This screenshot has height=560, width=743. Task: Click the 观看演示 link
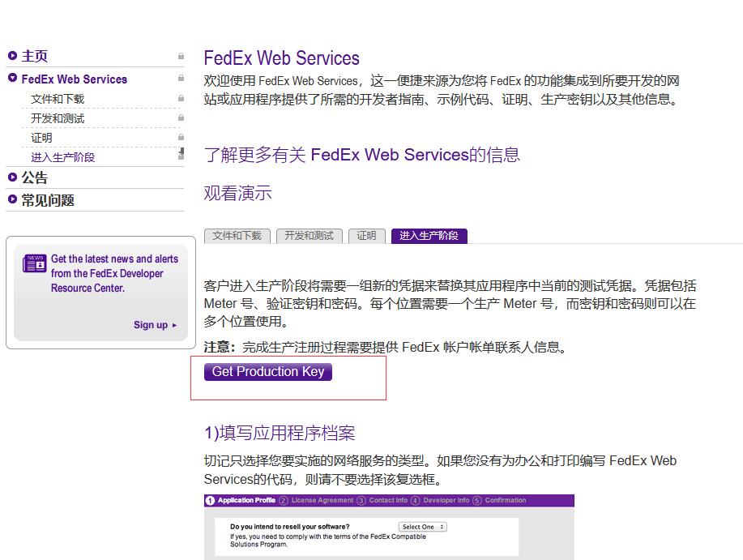click(x=238, y=194)
